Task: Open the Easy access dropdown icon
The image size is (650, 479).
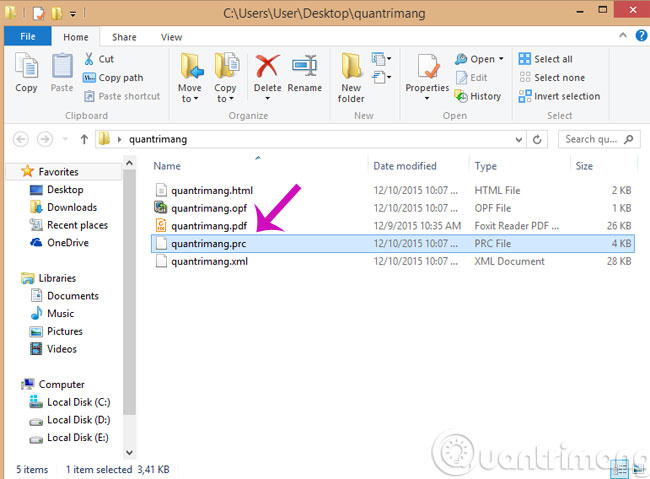Action: pyautogui.click(x=381, y=77)
